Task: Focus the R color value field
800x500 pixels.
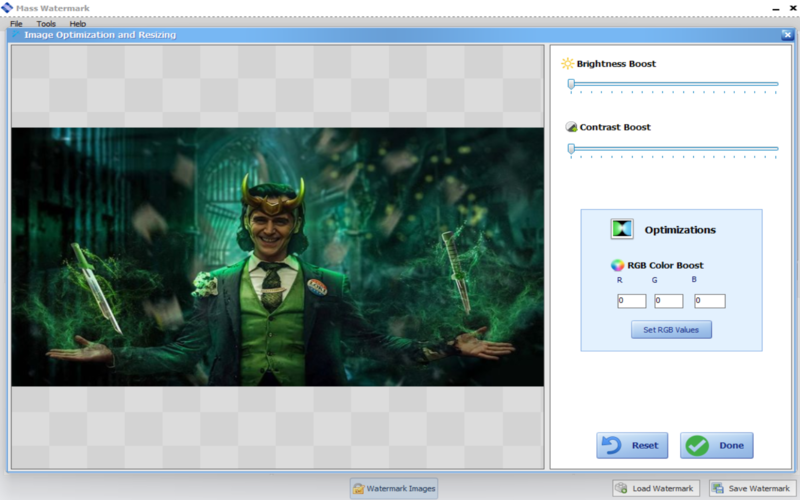Action: [x=632, y=301]
